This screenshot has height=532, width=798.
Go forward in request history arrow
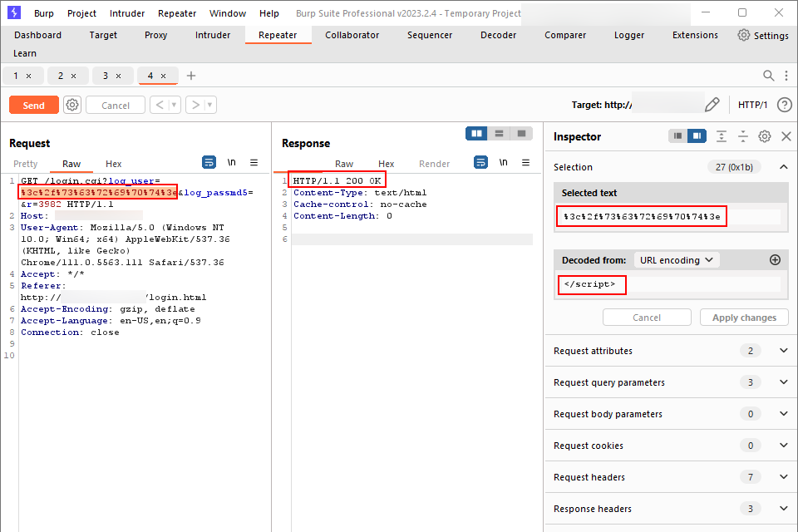195,105
